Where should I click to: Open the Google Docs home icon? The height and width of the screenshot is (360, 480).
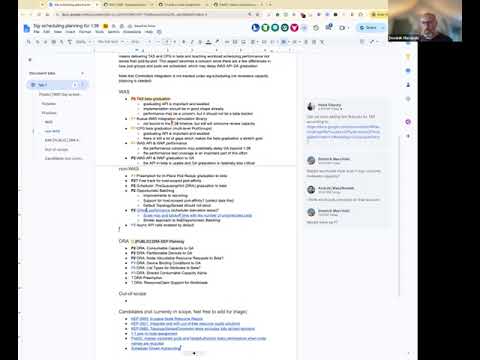27,28
